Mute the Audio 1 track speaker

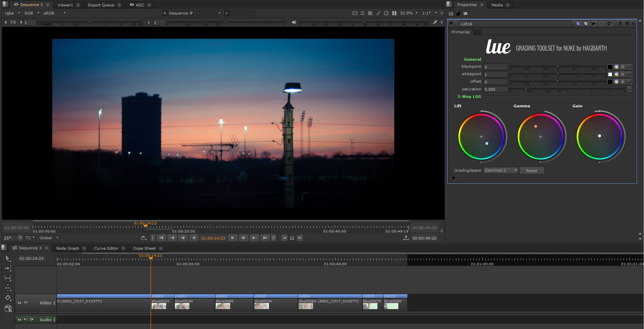coord(25,319)
